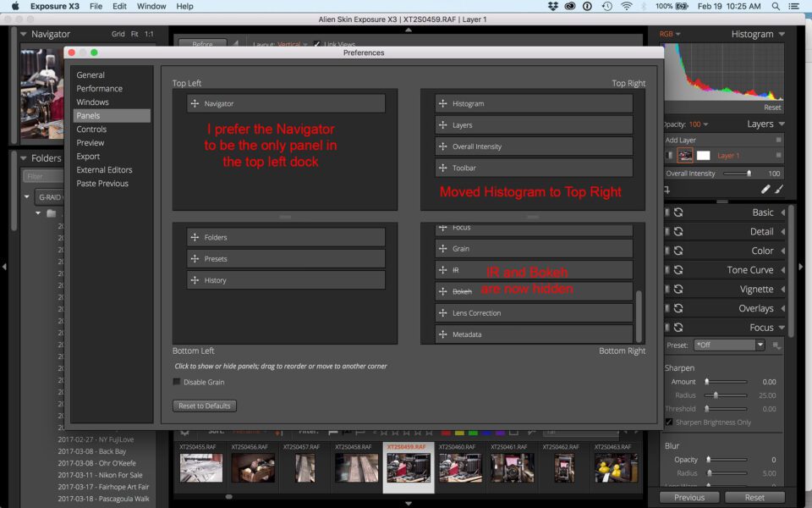Viewport: 812px width, 508px height.
Task: Toggle the Vignette panel on/off switch
Action: click(x=667, y=290)
